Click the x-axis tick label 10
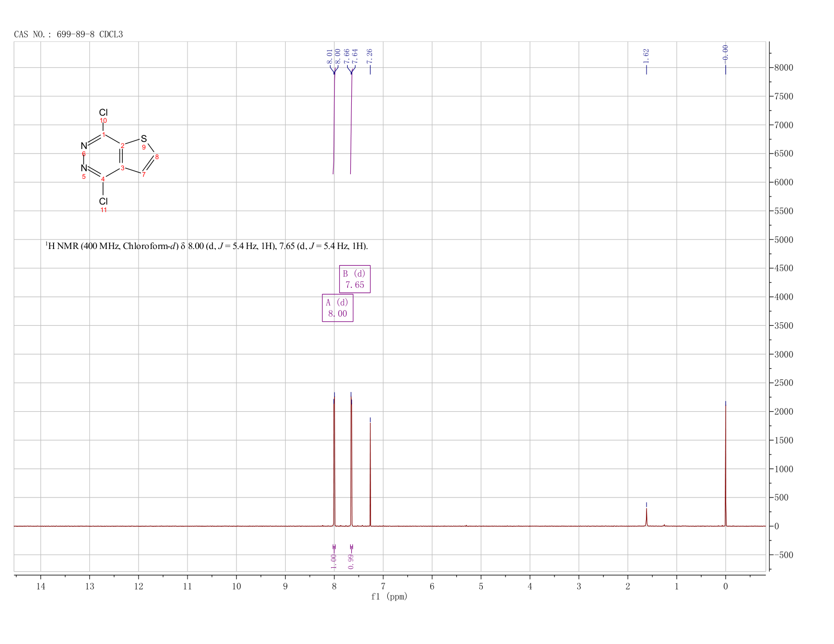Image resolution: width=834 pixels, height=644 pixels. coord(236,586)
